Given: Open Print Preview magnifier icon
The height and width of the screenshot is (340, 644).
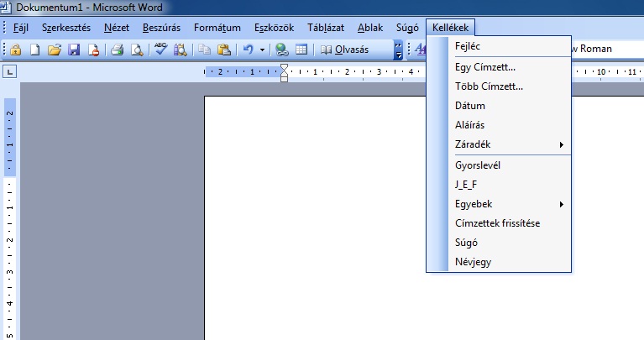Looking at the screenshot, I should click(137, 50).
